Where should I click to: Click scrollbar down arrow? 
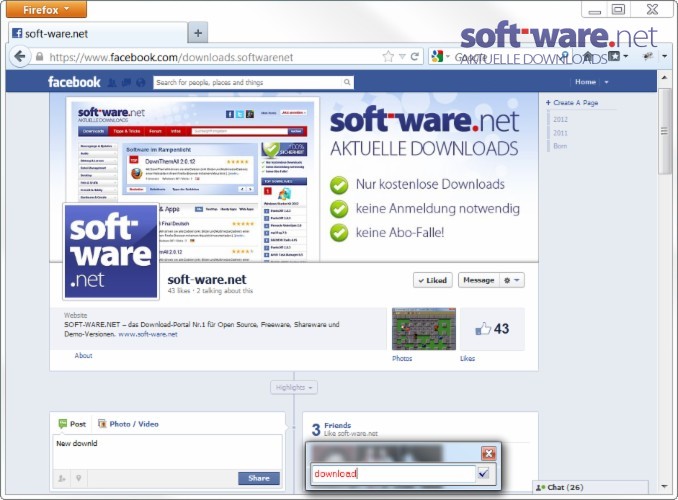click(x=664, y=487)
